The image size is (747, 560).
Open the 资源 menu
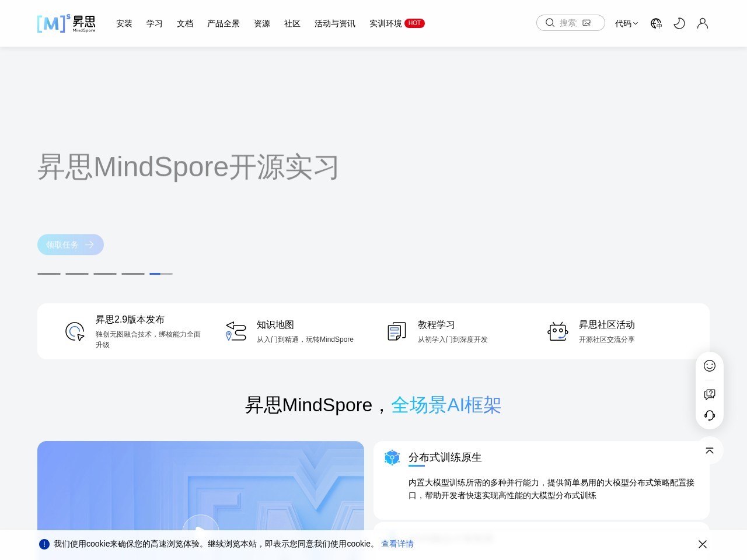click(x=262, y=23)
